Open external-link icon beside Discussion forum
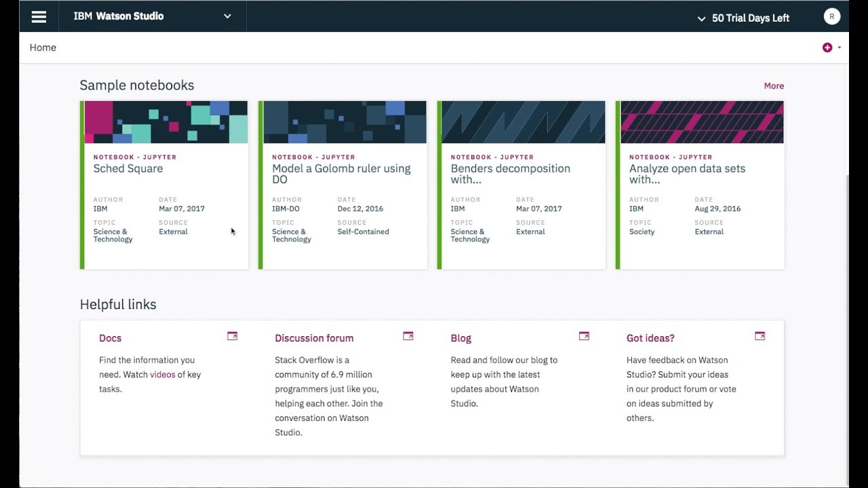 coord(408,336)
